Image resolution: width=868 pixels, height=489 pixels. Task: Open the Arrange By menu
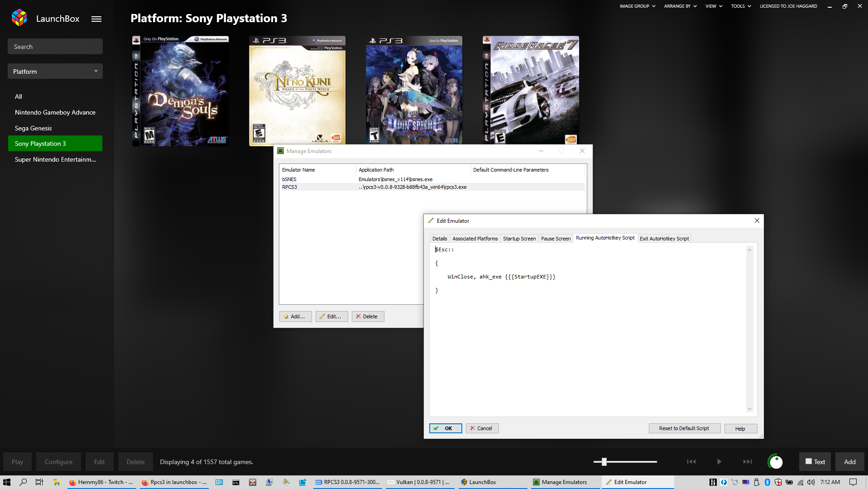click(x=681, y=6)
